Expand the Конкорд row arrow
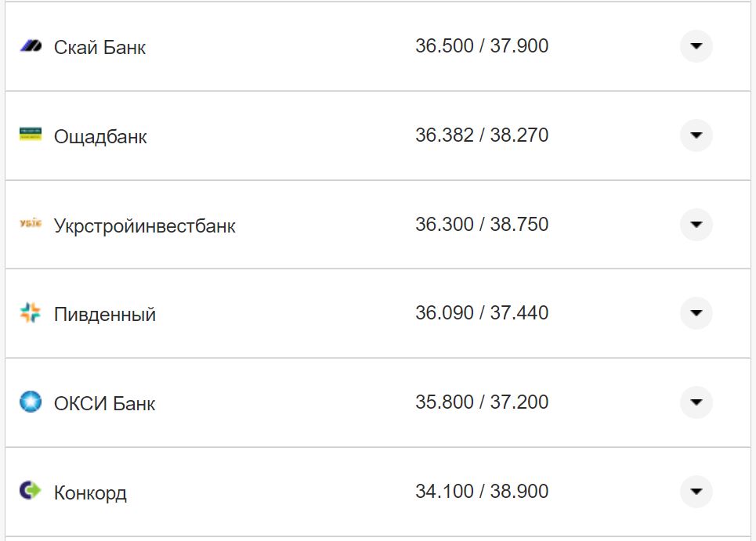Screen dimensions: 756x541 696,492
